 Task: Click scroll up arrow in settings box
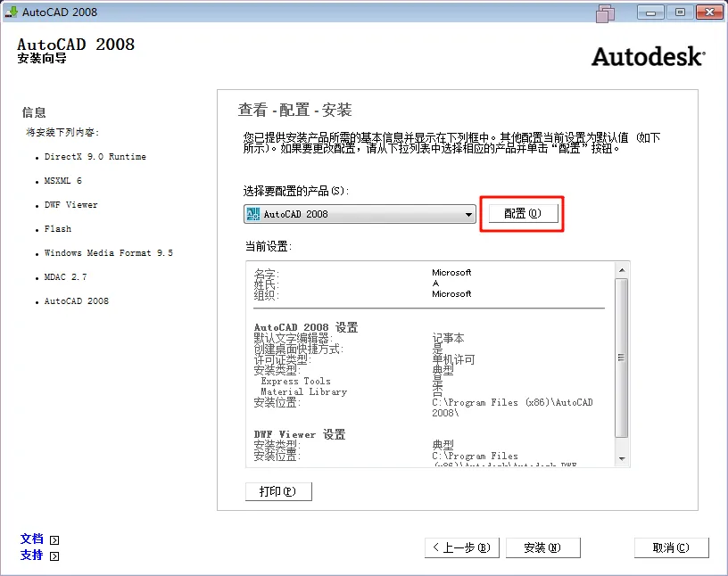622,270
